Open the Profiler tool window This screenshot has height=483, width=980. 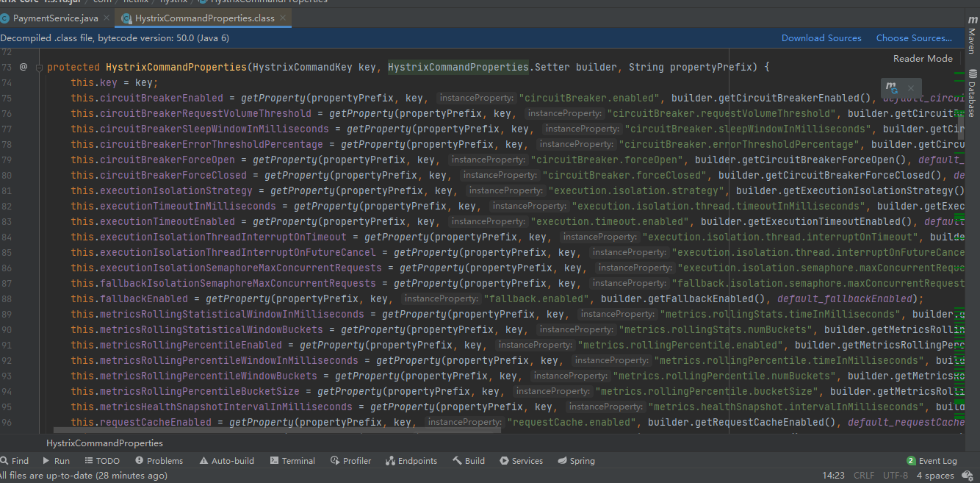tap(350, 461)
